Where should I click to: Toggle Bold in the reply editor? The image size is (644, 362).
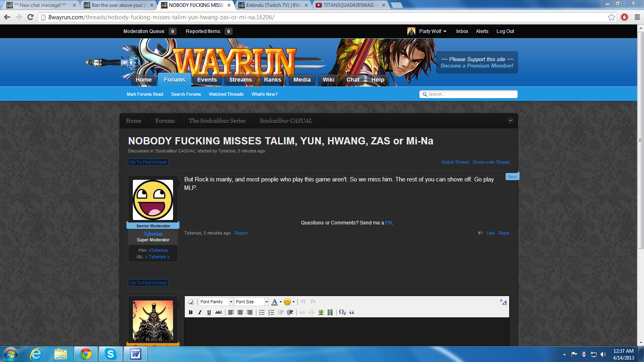tap(191, 313)
